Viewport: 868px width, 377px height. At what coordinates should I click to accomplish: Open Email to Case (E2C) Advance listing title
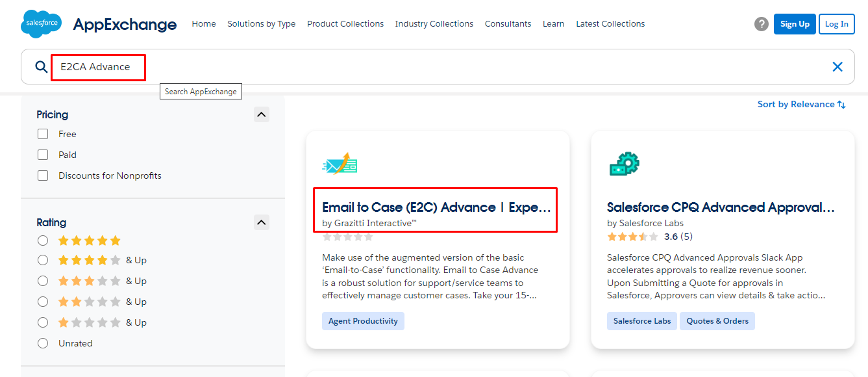point(436,207)
